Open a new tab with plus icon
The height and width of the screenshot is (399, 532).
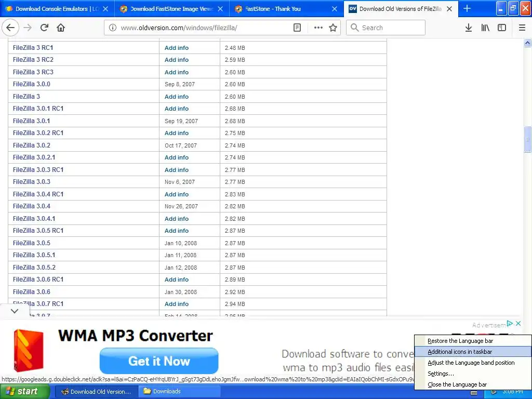467,8
